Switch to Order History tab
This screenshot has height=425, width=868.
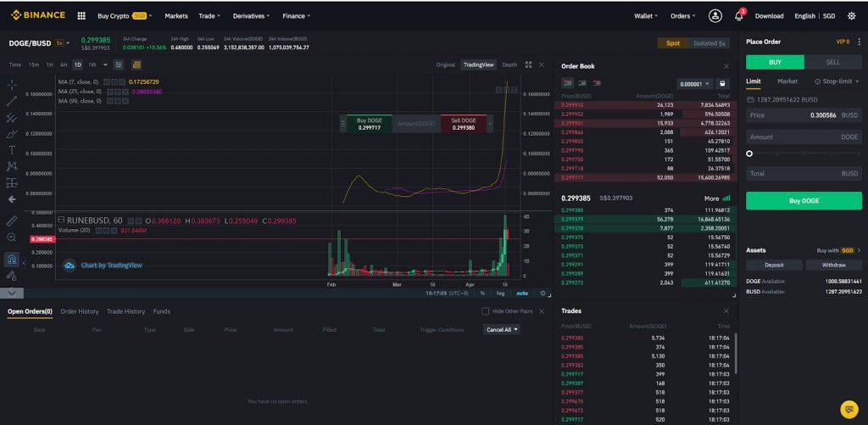(x=79, y=311)
